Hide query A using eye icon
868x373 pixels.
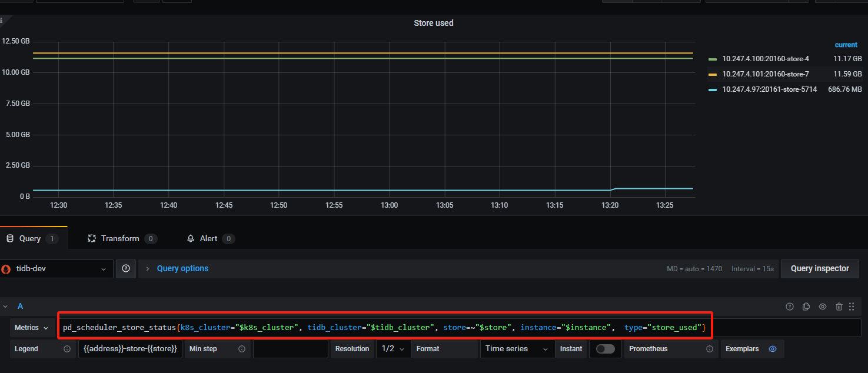(x=823, y=307)
